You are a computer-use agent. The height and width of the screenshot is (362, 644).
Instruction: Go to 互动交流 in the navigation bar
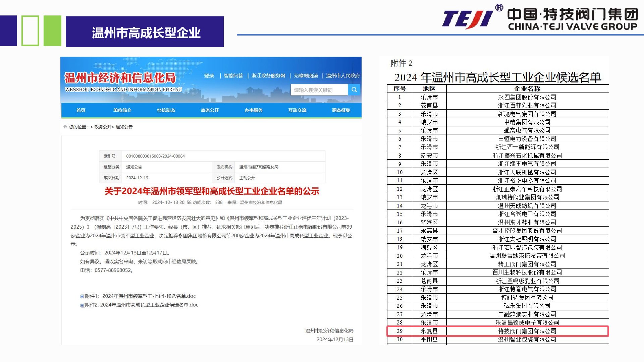(298, 110)
